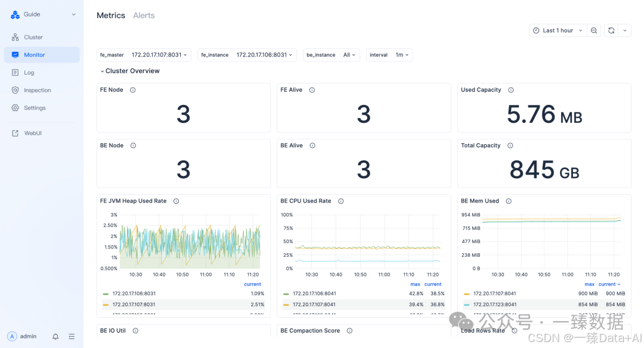Select Monitor in the sidebar
Screen dimensions: 644x348
42,55
